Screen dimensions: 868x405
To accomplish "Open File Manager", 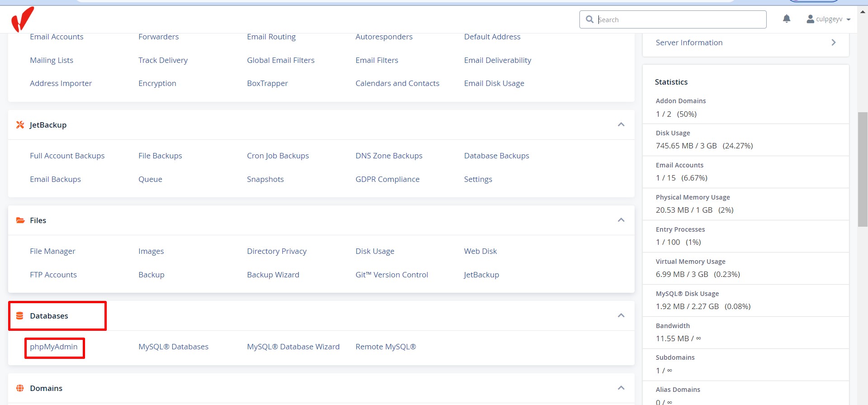I will (x=52, y=251).
